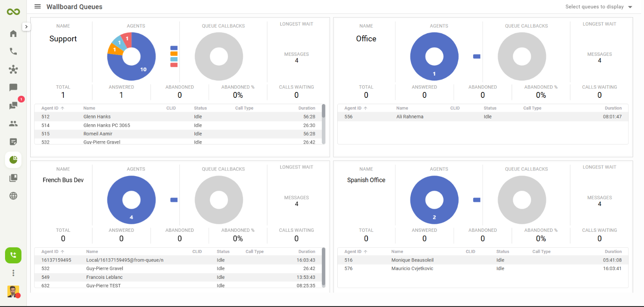Select agent row Glenn Hanks PC 3065
The height and width of the screenshot is (307, 644).
point(178,125)
